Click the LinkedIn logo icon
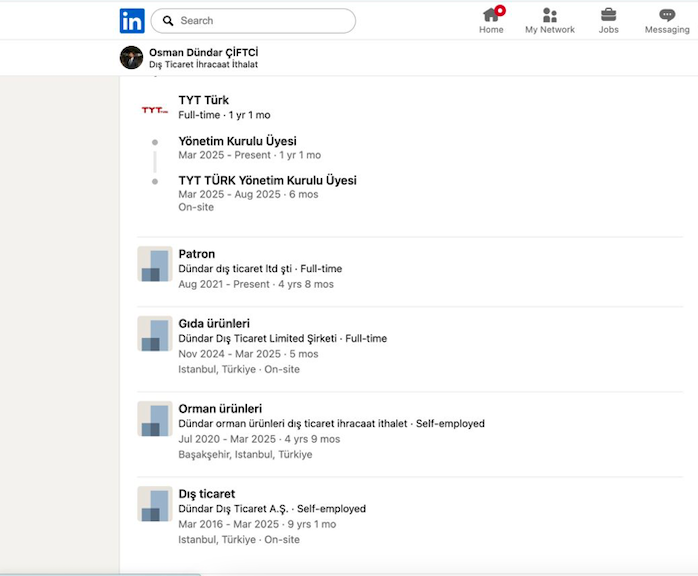Viewport: 698px width, 576px height. 132,20
